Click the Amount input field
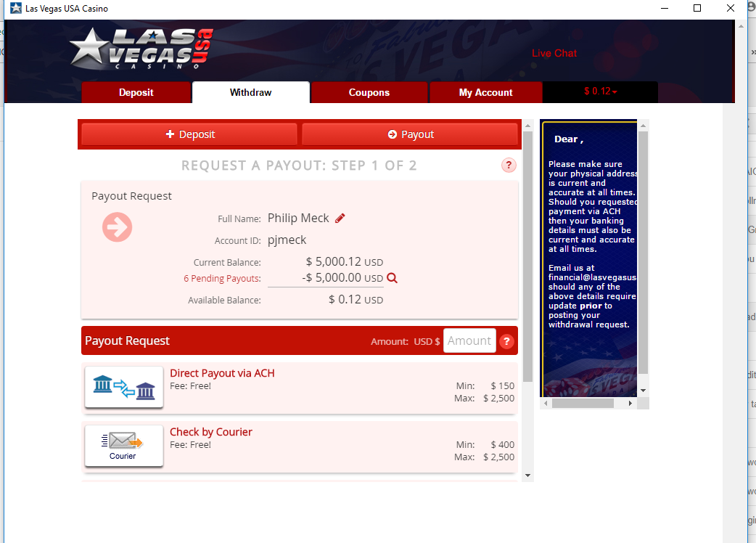This screenshot has width=756, height=543. (x=469, y=341)
